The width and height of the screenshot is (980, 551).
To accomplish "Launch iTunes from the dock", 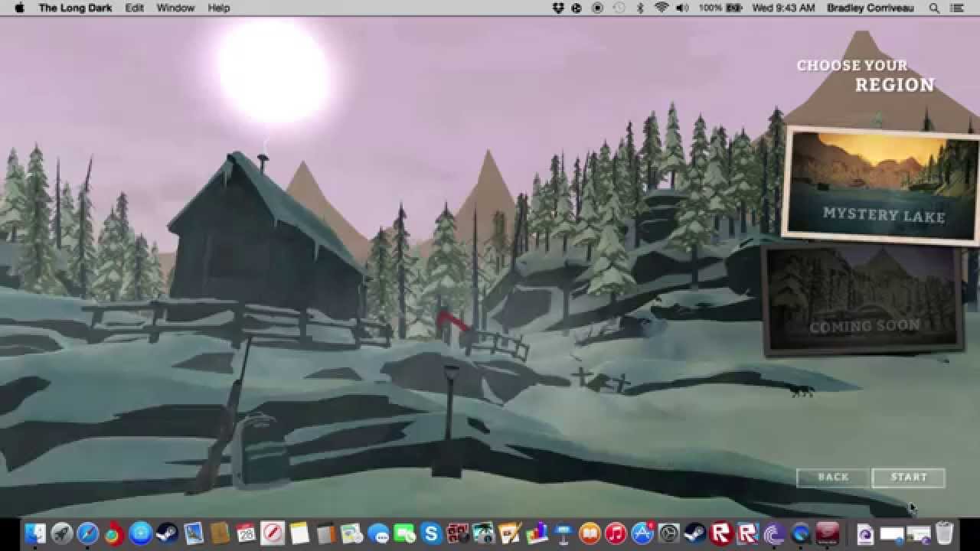I will click(x=616, y=533).
